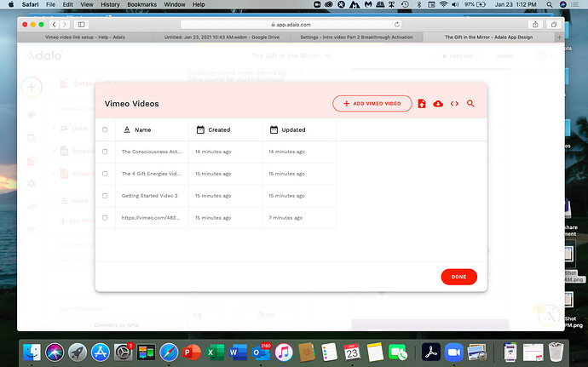Launch Excel from the Dock
588x367 pixels.
(215, 353)
